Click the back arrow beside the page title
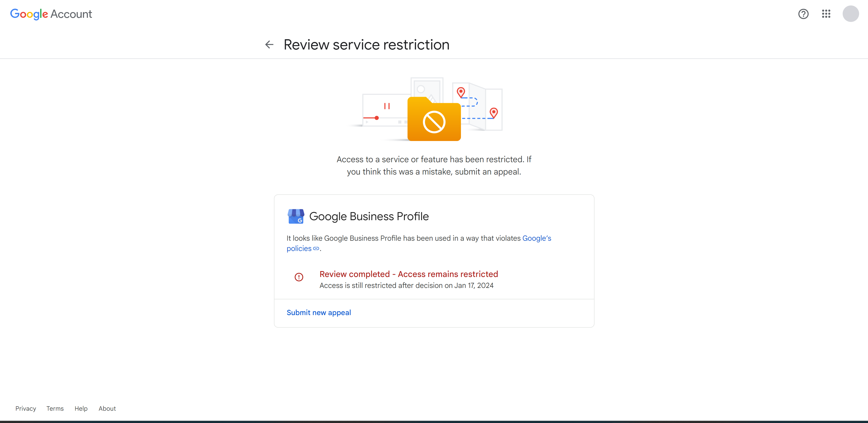 (269, 44)
